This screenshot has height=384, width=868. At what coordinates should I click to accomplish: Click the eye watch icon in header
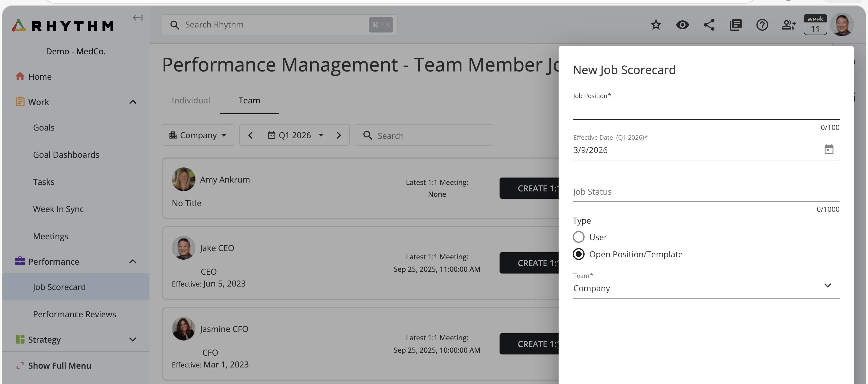point(682,25)
